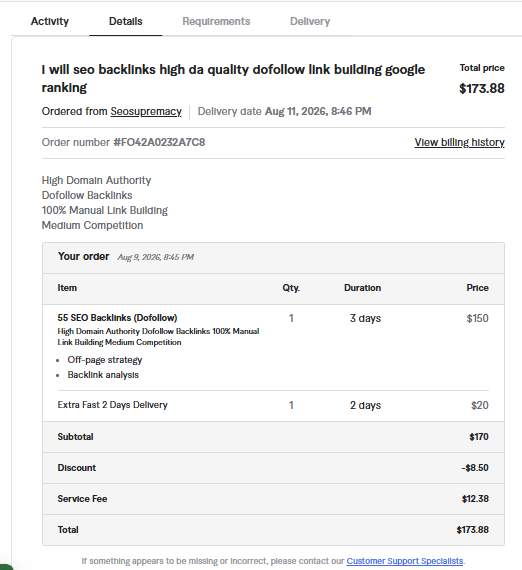Go to the Delivery tab
522x570 pixels.
pos(310,21)
